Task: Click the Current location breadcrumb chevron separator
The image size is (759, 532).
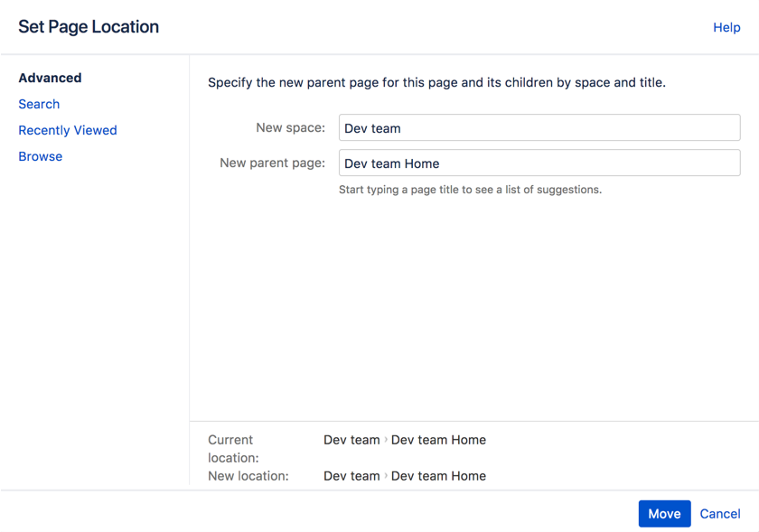Action: coord(386,440)
